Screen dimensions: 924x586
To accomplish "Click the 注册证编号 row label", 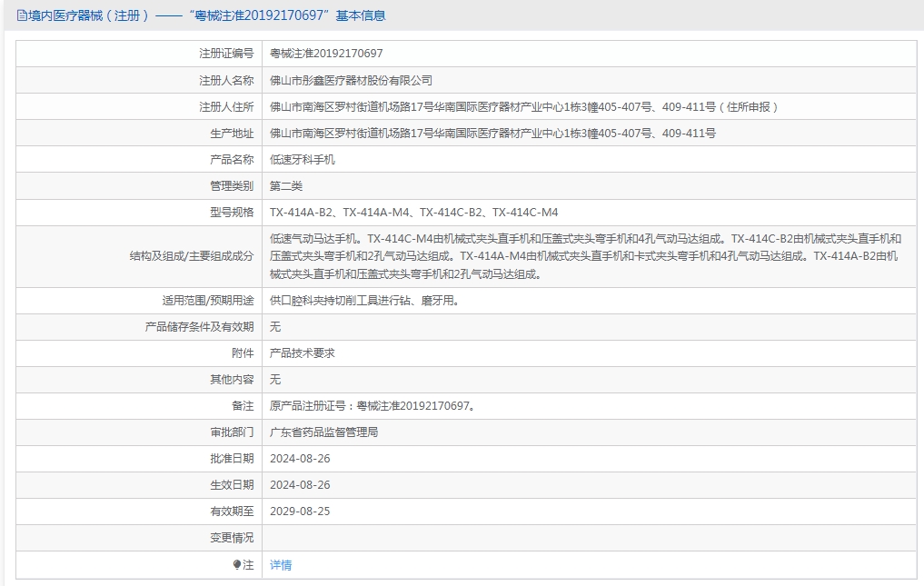I will [226, 54].
